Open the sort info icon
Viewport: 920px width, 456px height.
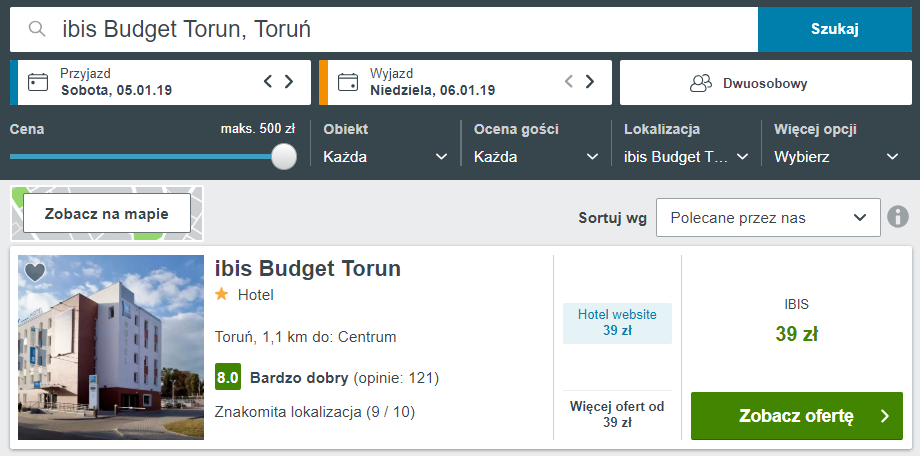pos(898,217)
